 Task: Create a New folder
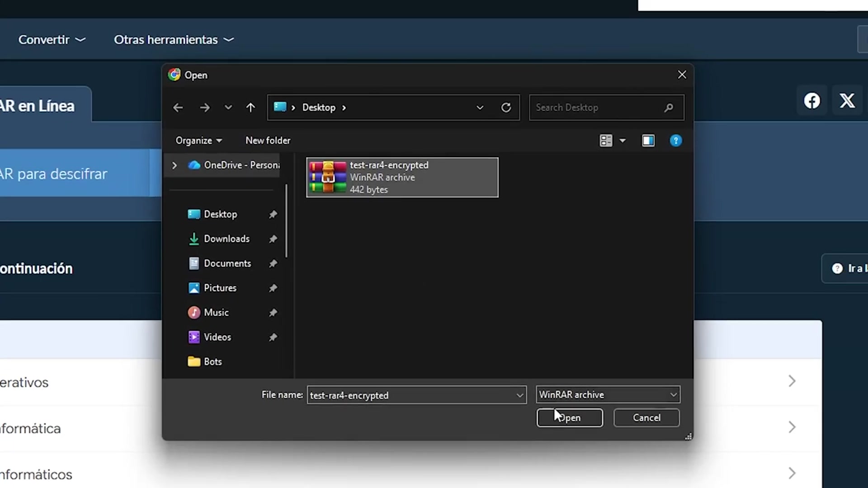click(268, 141)
